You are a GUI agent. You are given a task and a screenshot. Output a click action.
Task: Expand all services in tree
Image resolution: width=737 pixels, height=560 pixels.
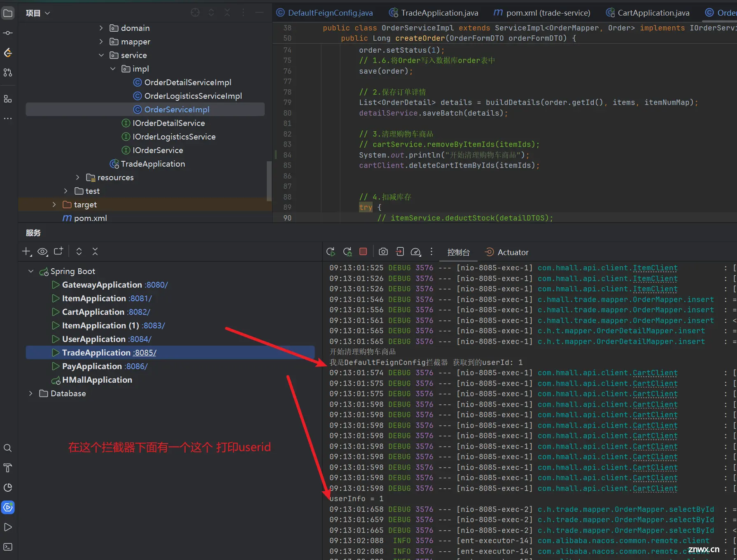79,251
